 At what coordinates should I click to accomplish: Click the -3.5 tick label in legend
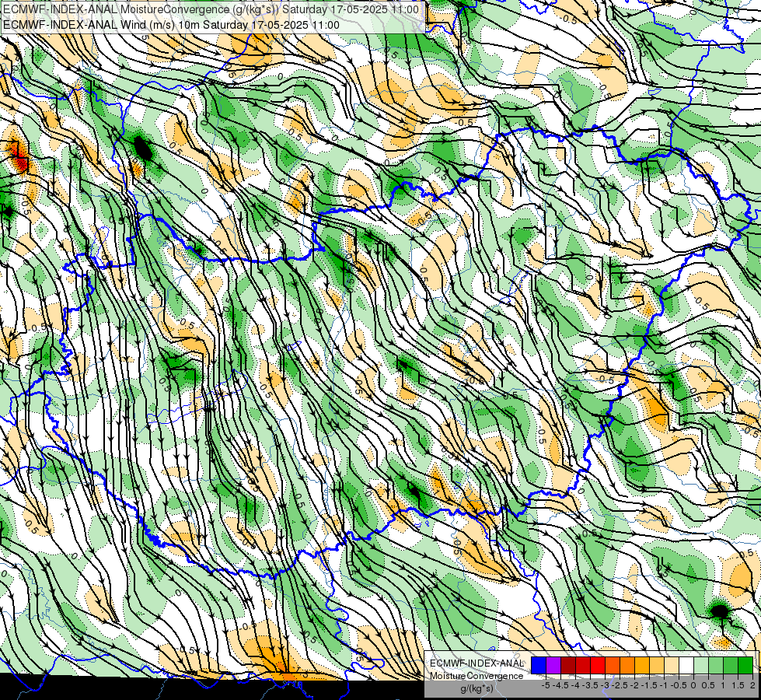click(x=590, y=685)
